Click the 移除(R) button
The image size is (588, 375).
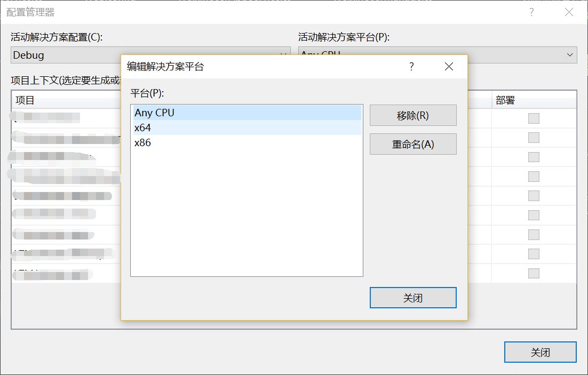413,115
